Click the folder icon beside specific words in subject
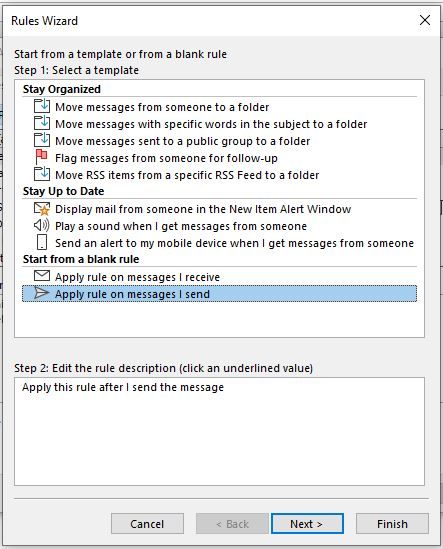Viewport: 443px width, 549px height. (x=42, y=123)
